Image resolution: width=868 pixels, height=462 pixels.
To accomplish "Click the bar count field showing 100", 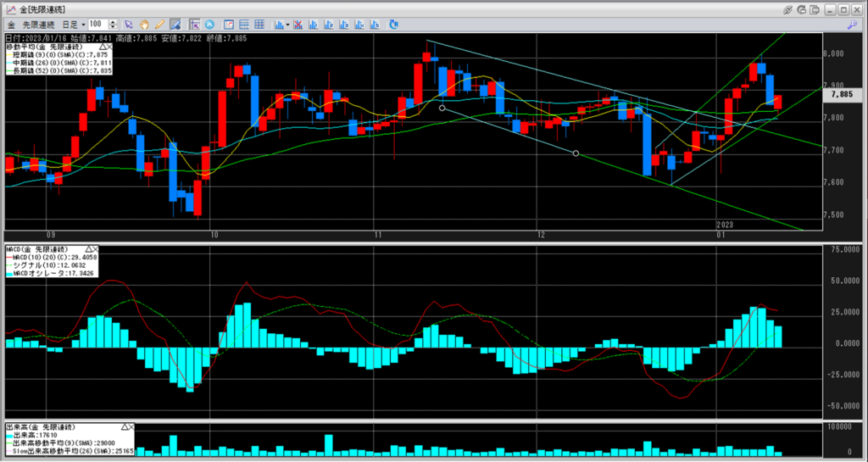I will 98,25.
